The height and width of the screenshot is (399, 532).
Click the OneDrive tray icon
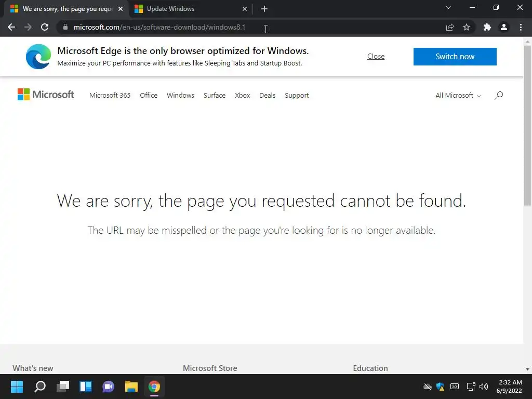click(x=428, y=387)
